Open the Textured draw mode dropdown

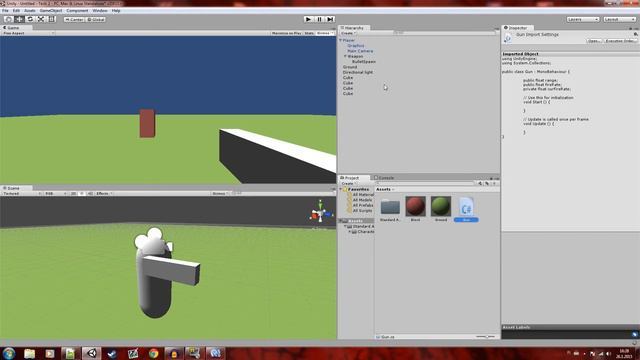22,193
